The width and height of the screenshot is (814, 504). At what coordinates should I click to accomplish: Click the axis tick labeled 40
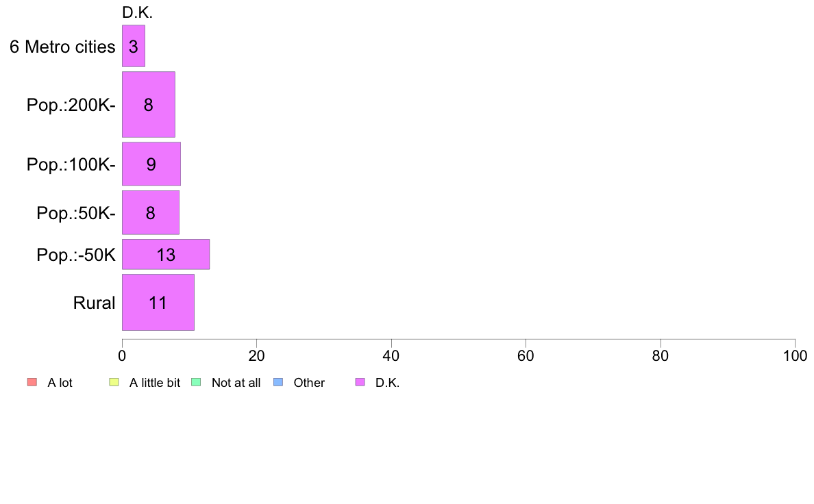click(x=391, y=355)
